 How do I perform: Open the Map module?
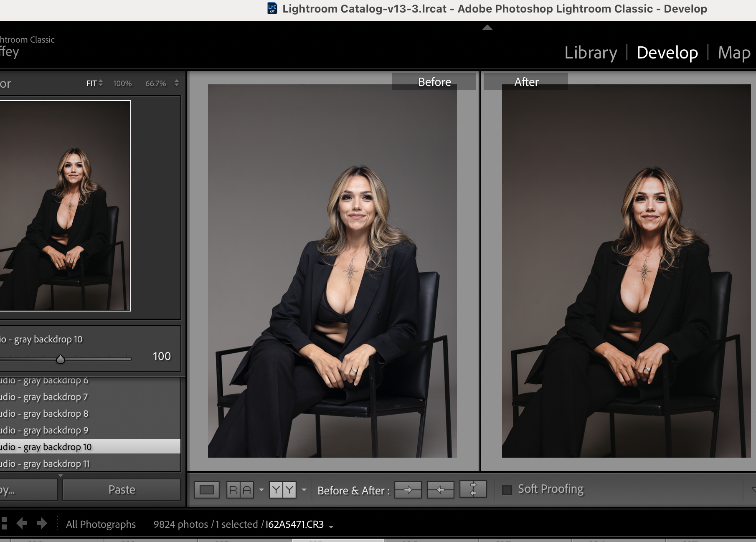(x=734, y=53)
